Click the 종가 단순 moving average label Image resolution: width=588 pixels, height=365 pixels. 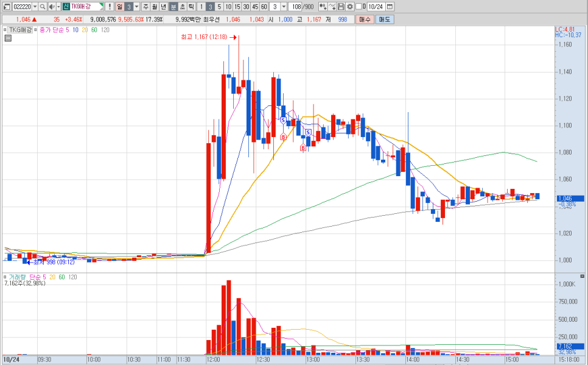pyautogui.click(x=52, y=30)
